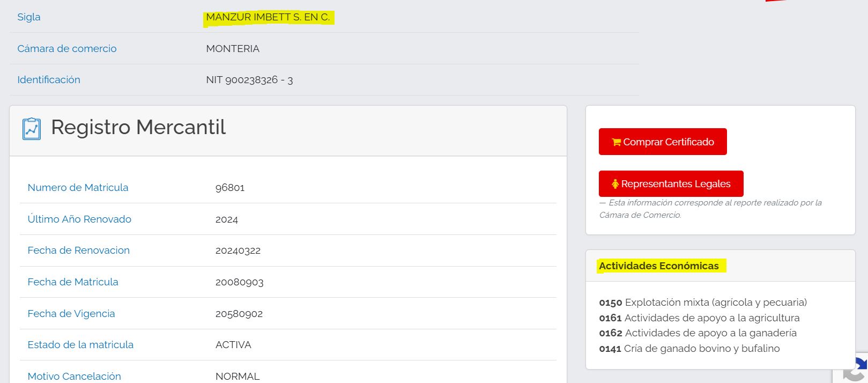Click the Registro Mercantil heading
Image resolution: width=868 pixels, height=383 pixels.
(x=138, y=127)
